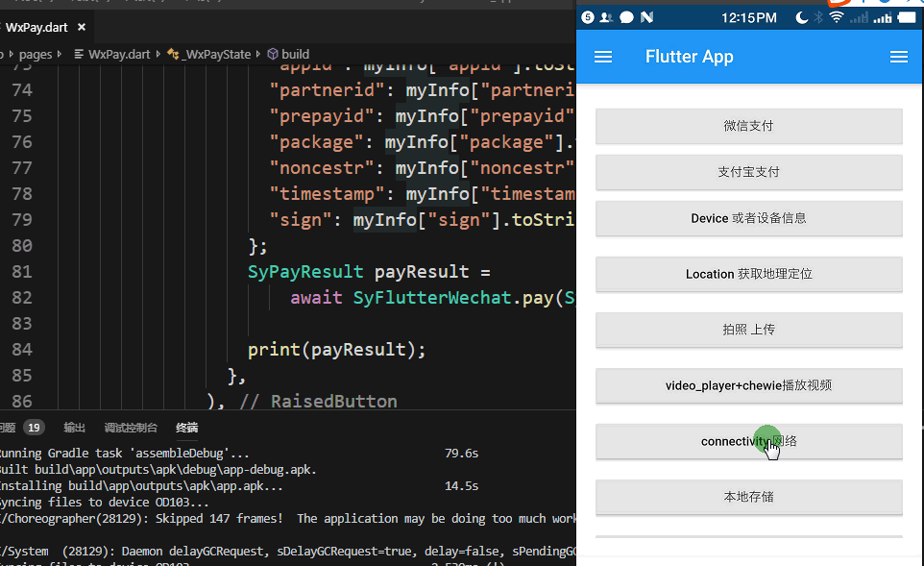Viewport: 924px width, 566px height.
Task: Switch to the 终端 panel tab
Action: click(x=186, y=428)
